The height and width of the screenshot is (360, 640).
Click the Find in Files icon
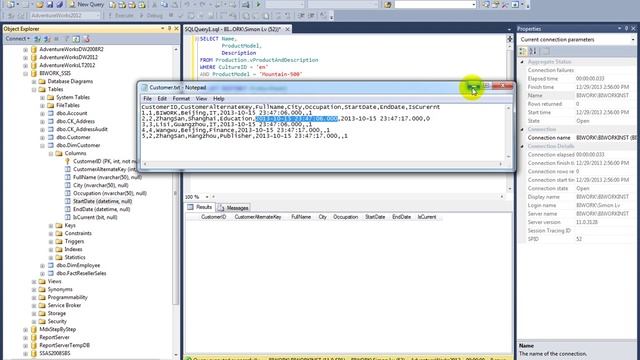[388, 4]
